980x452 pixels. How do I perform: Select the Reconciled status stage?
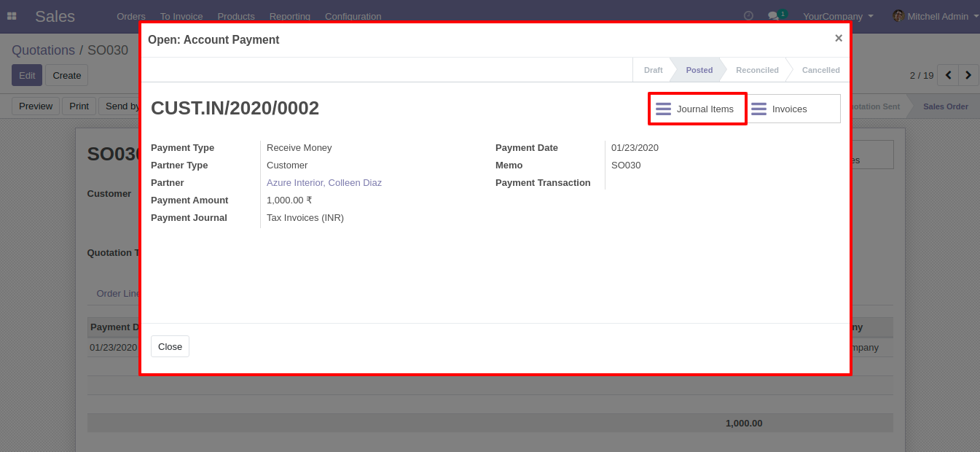click(757, 70)
